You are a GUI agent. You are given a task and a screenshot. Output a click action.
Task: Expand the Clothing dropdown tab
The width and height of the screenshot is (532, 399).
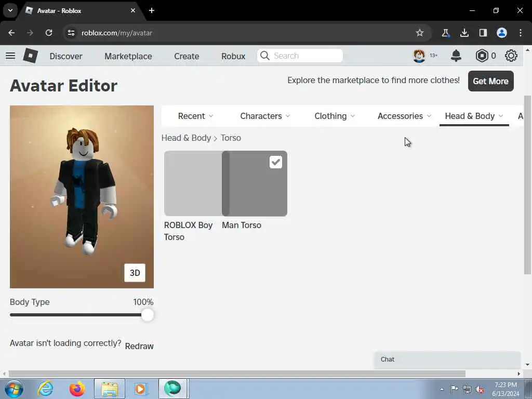tap(335, 116)
